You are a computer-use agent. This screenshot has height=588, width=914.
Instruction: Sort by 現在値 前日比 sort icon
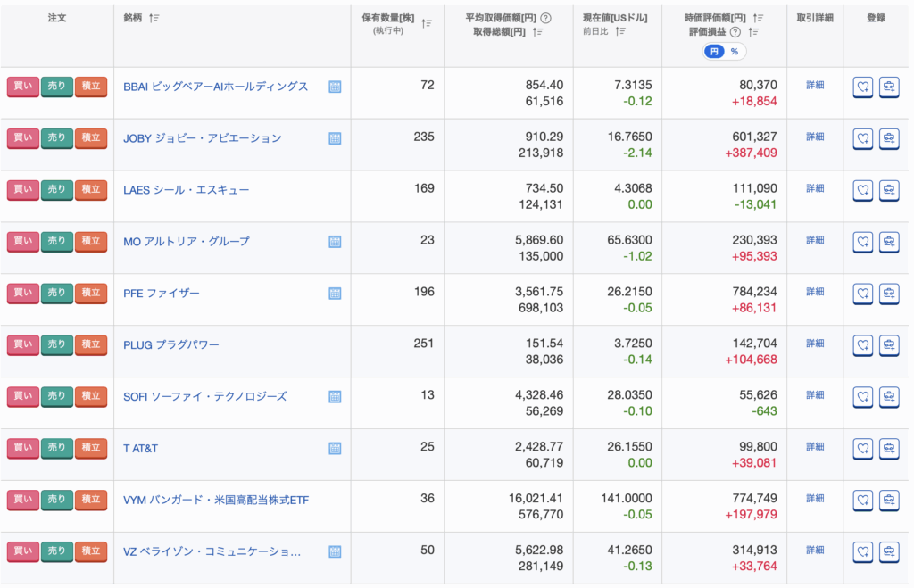[x=621, y=31]
